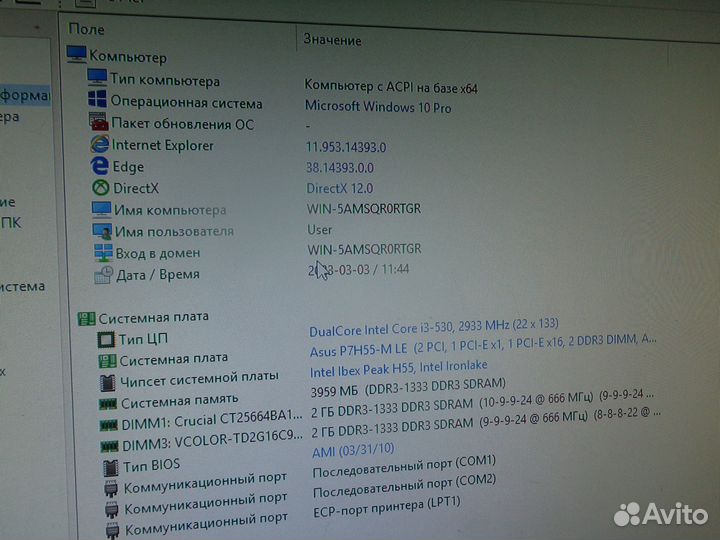This screenshot has height=540, width=720.
Task: Click the Internet Explorer icon
Action: (100, 144)
